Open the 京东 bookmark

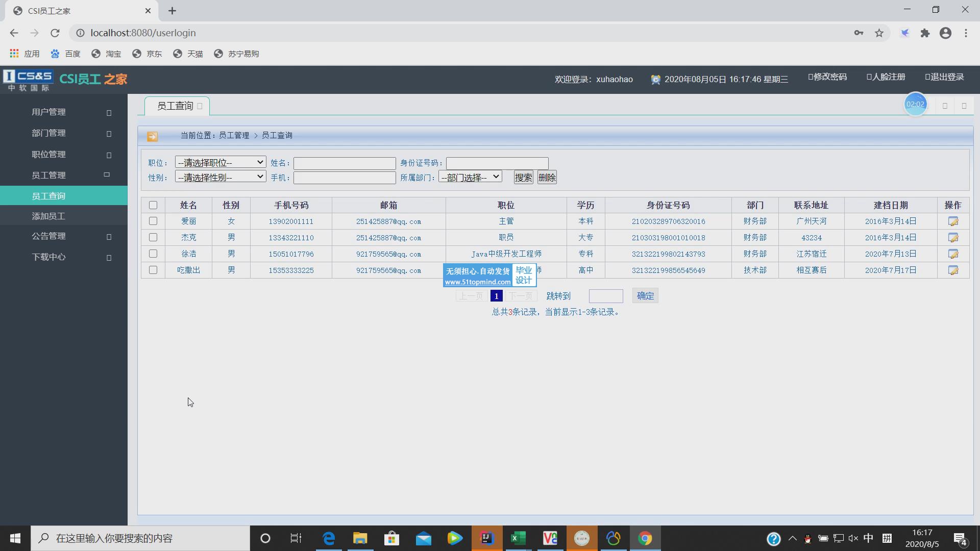click(147, 54)
